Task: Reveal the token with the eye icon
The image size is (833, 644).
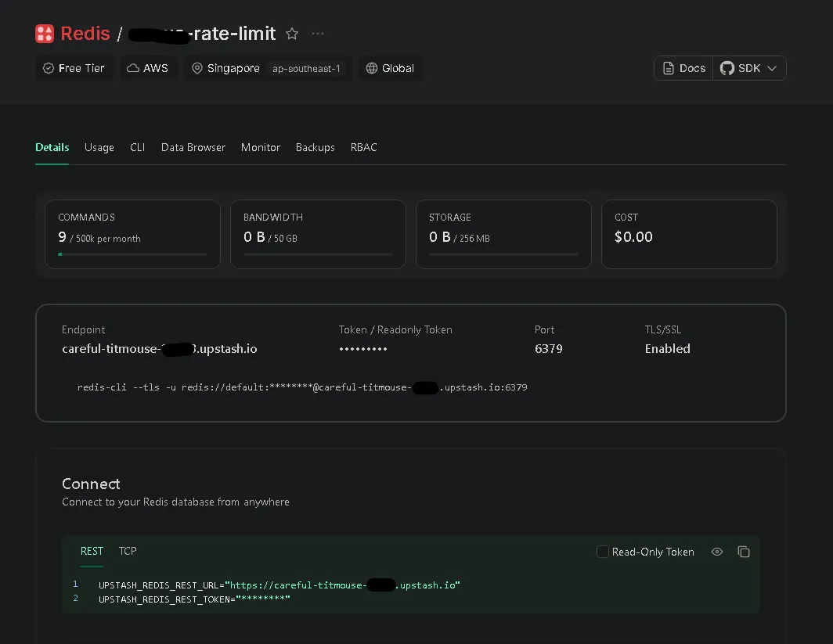Action: click(716, 552)
